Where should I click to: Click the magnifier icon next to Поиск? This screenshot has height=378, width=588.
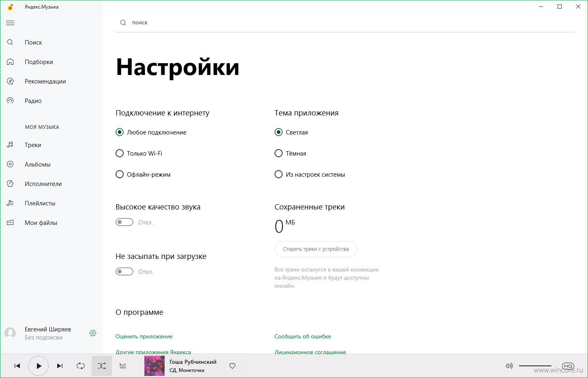(10, 42)
